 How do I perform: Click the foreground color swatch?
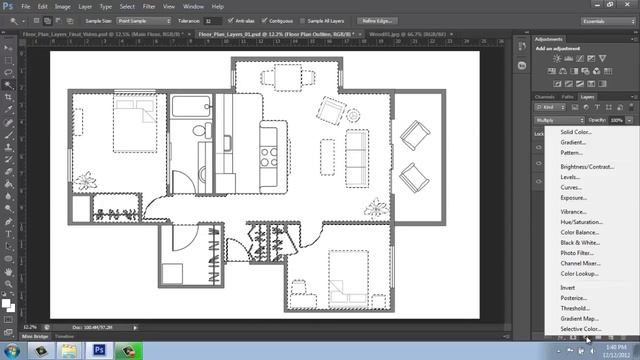pos(6,303)
